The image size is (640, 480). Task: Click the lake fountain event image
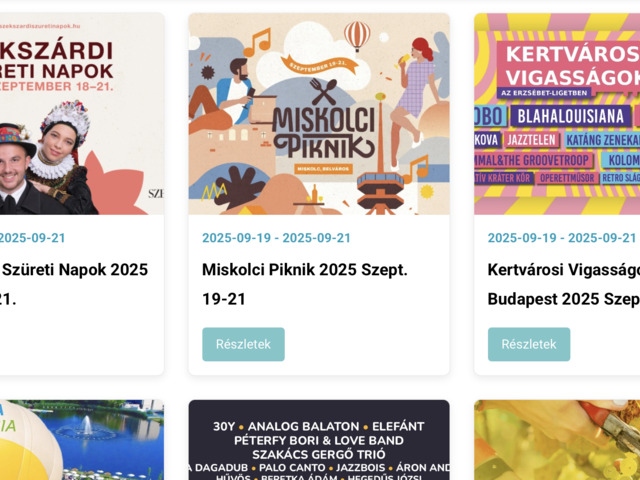click(x=82, y=440)
